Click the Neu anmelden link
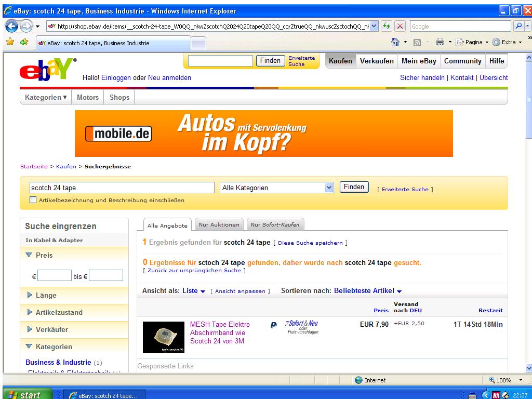532x399 pixels. (x=169, y=78)
